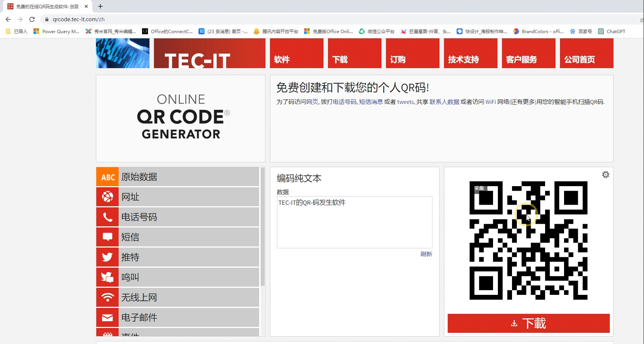Image resolution: width=644 pixels, height=344 pixels.
Task: Open the 技术支持 navigation menu
Action: (471, 53)
